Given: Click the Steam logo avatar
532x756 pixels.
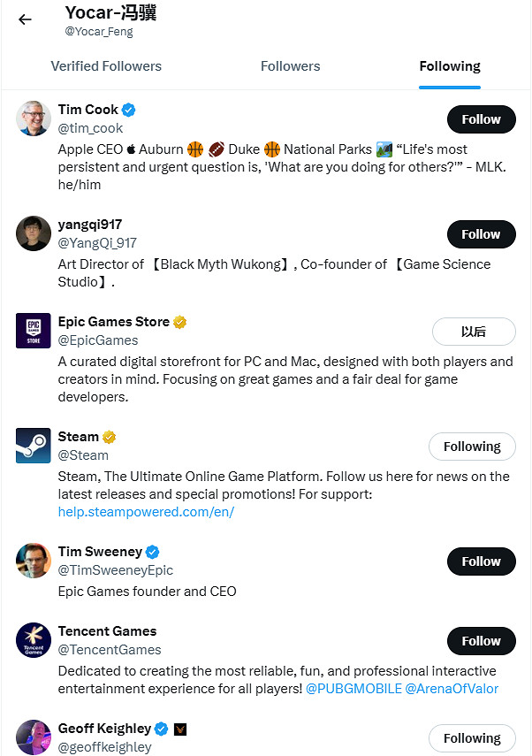Looking at the screenshot, I should pyautogui.click(x=34, y=446).
